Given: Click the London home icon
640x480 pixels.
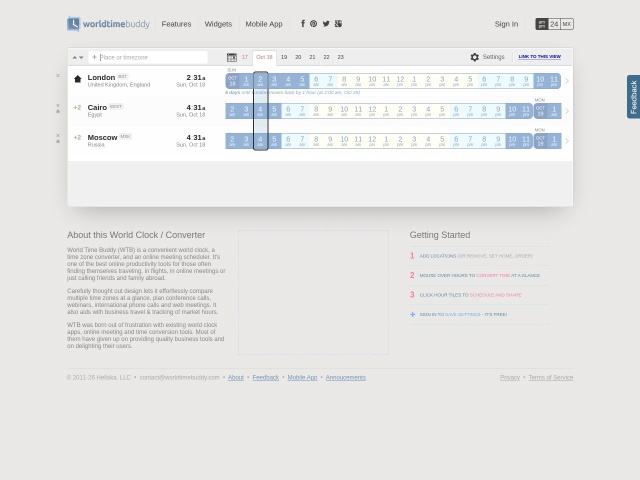Looking at the screenshot, I should [78, 79].
